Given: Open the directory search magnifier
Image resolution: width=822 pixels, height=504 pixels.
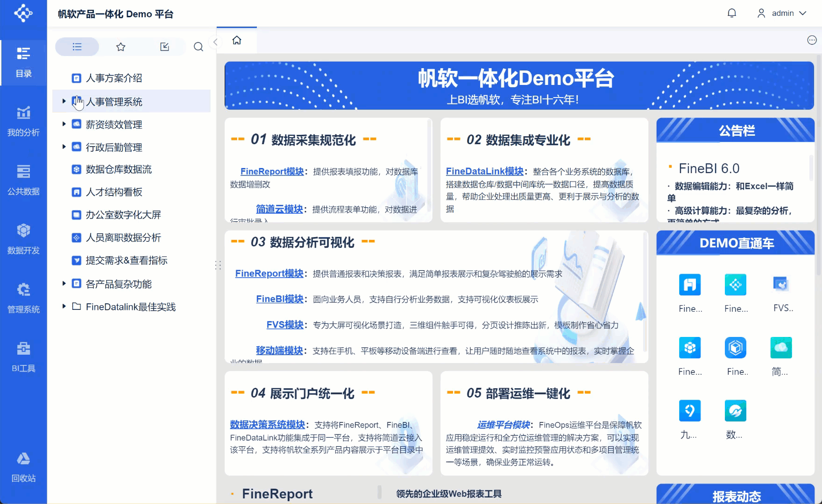Looking at the screenshot, I should click(x=198, y=47).
